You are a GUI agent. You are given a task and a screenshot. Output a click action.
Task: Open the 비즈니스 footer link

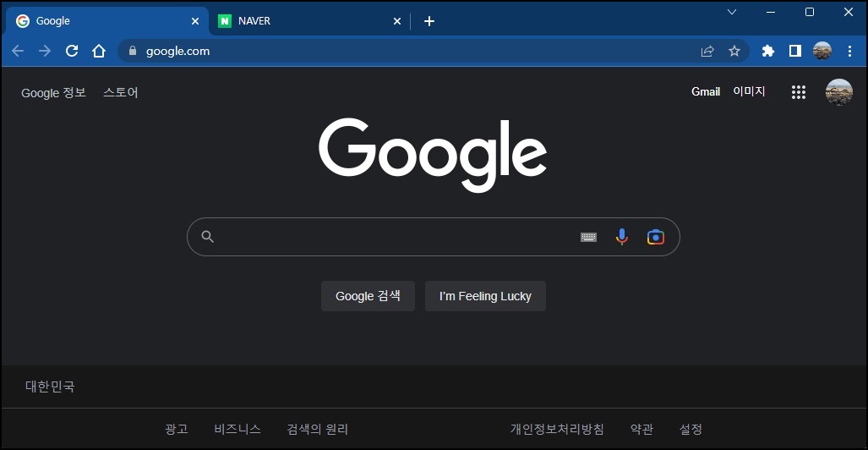pos(237,429)
